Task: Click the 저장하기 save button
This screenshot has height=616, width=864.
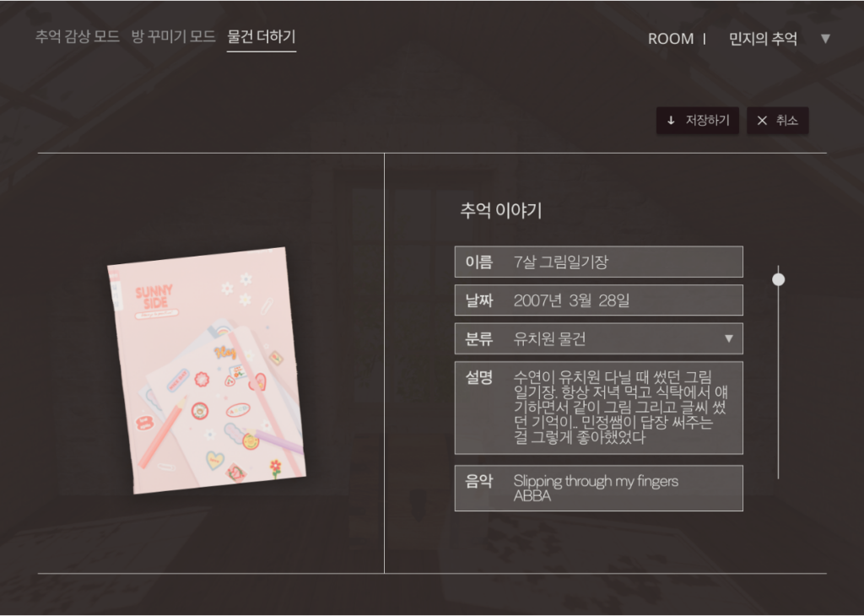Action: 697,120
